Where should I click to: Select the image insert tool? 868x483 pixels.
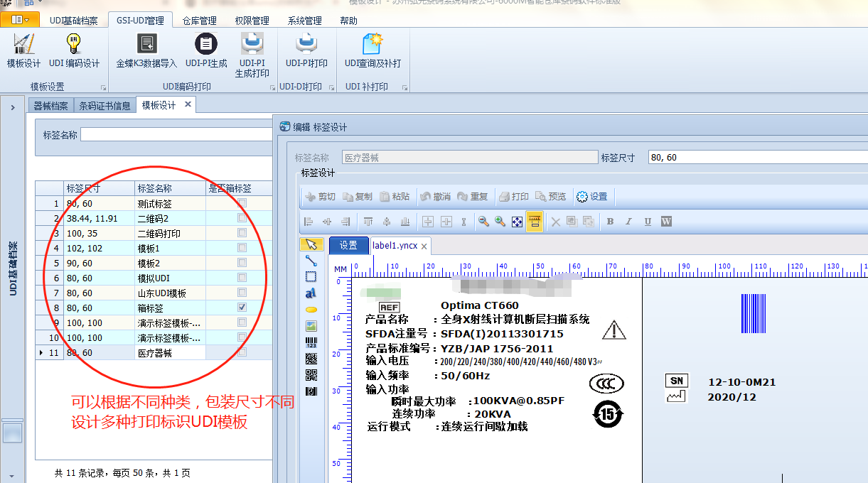[x=311, y=326]
